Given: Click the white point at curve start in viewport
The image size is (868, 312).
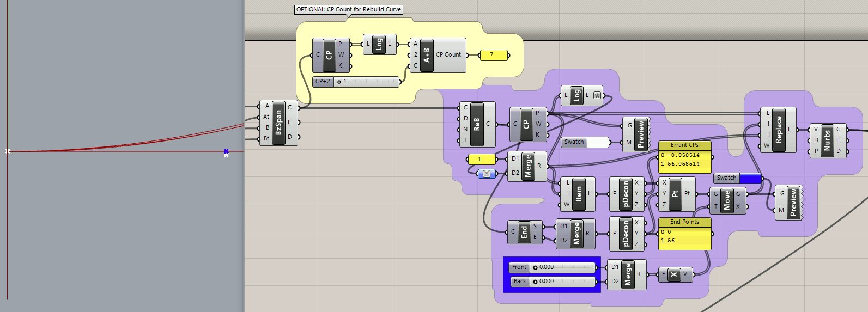Looking at the screenshot, I should [x=8, y=151].
